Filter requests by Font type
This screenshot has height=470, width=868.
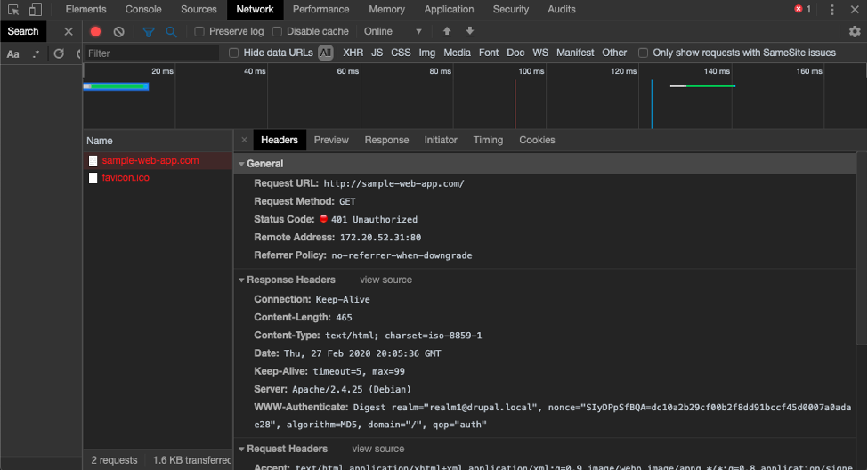(x=489, y=53)
